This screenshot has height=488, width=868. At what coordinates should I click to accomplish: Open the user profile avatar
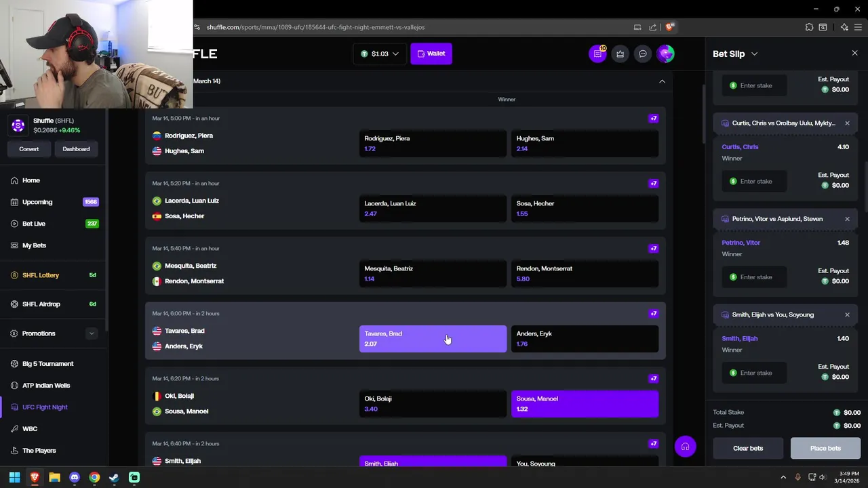point(666,54)
